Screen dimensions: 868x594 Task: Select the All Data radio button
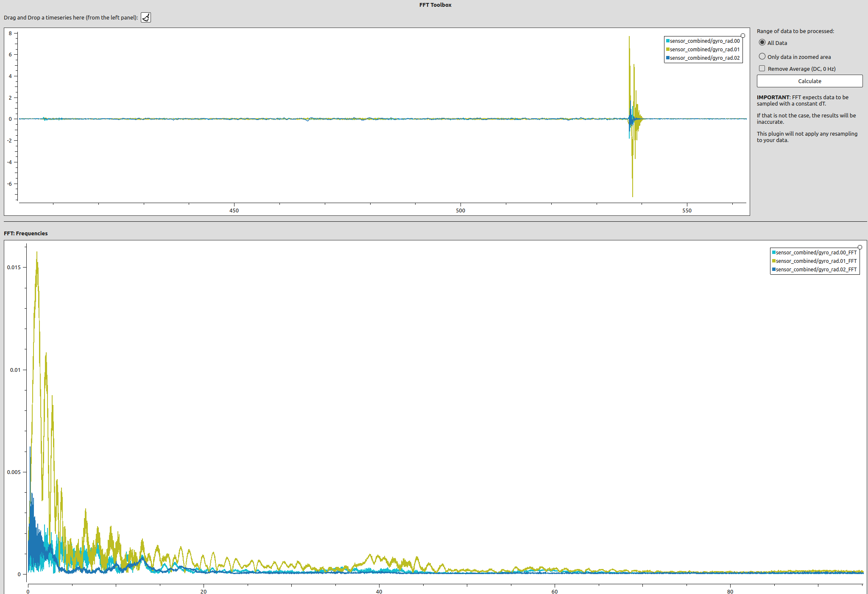pyautogui.click(x=762, y=42)
